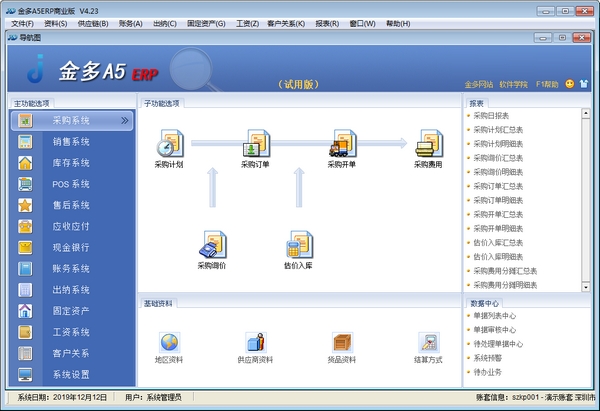Select the 售后系统 star icon
This screenshot has width=600, height=411.
(x=25, y=206)
